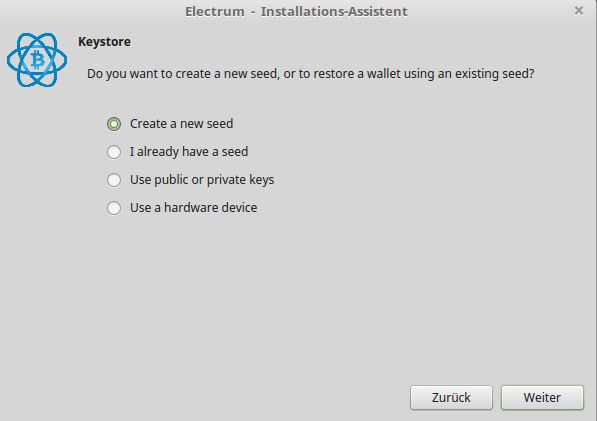Click the 'Electrum' word in the title bar

pos(215,11)
